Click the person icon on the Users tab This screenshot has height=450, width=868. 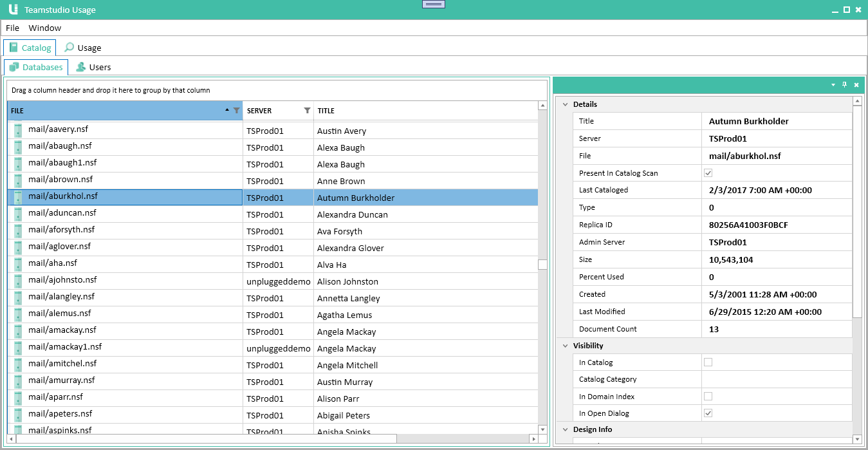[x=80, y=66]
